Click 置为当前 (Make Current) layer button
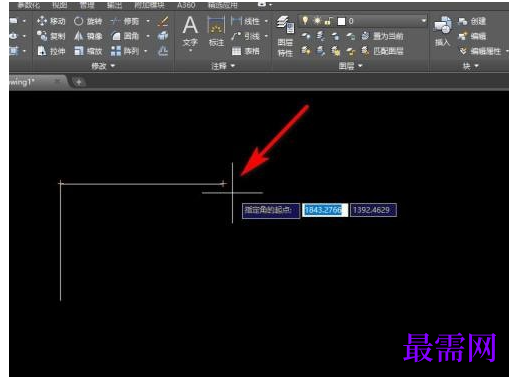Image resolution: width=515 pixels, height=379 pixels. coord(382,36)
